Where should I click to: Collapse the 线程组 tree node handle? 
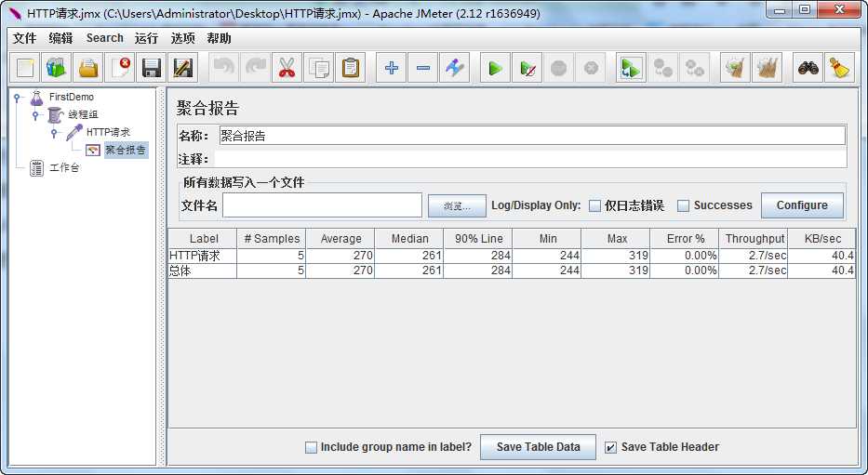[x=35, y=115]
